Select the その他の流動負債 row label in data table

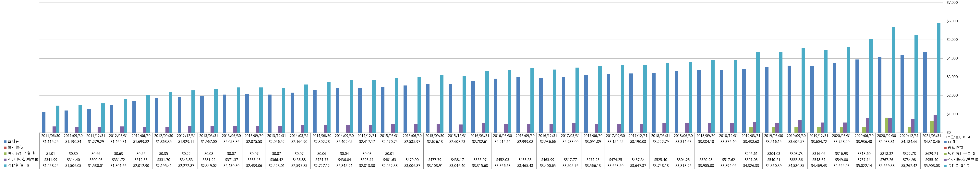click(x=23, y=160)
